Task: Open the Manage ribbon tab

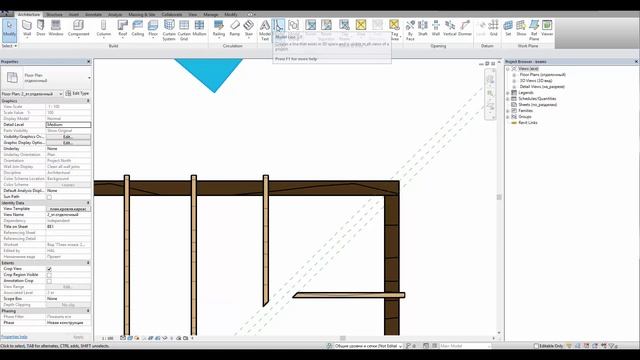Action: (x=211, y=15)
